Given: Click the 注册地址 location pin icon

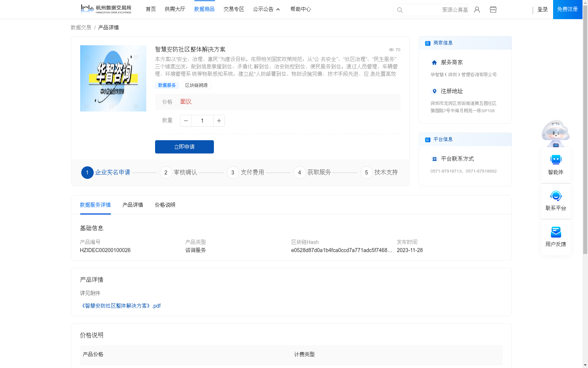Looking at the screenshot, I should pos(434,91).
